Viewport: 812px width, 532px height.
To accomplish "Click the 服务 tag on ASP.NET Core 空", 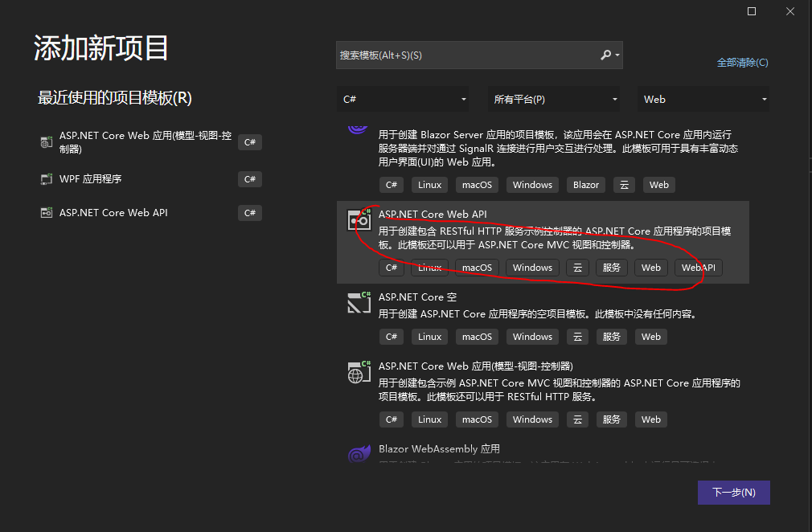I will [611, 337].
